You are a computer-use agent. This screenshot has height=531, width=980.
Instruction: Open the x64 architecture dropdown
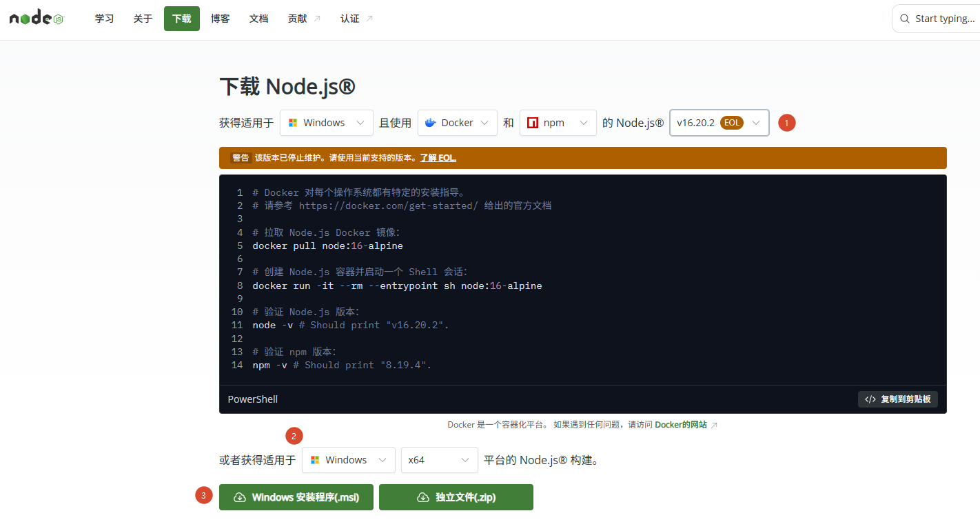440,460
